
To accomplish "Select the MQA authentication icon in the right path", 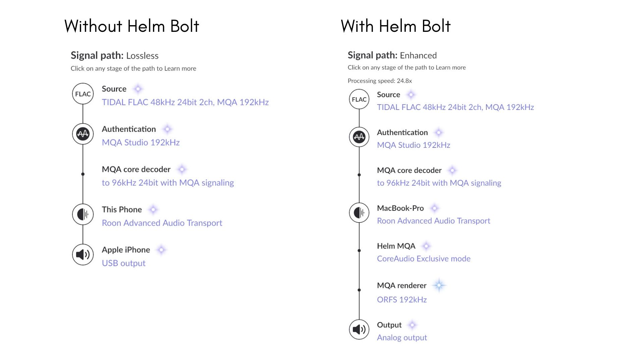I will pyautogui.click(x=359, y=137).
